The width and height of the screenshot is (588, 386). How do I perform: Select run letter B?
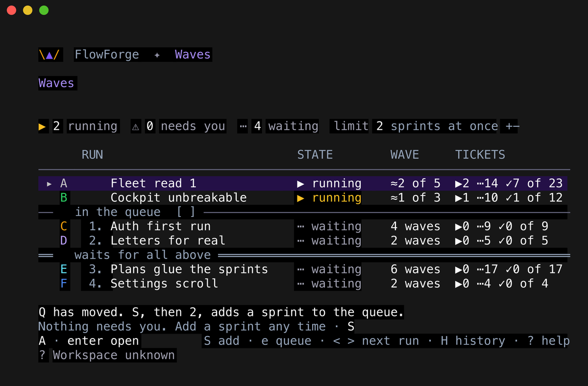click(64, 198)
